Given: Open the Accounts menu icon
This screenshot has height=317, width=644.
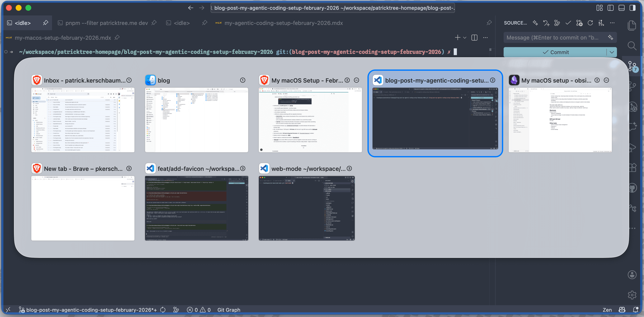Looking at the screenshot, I should click(632, 275).
